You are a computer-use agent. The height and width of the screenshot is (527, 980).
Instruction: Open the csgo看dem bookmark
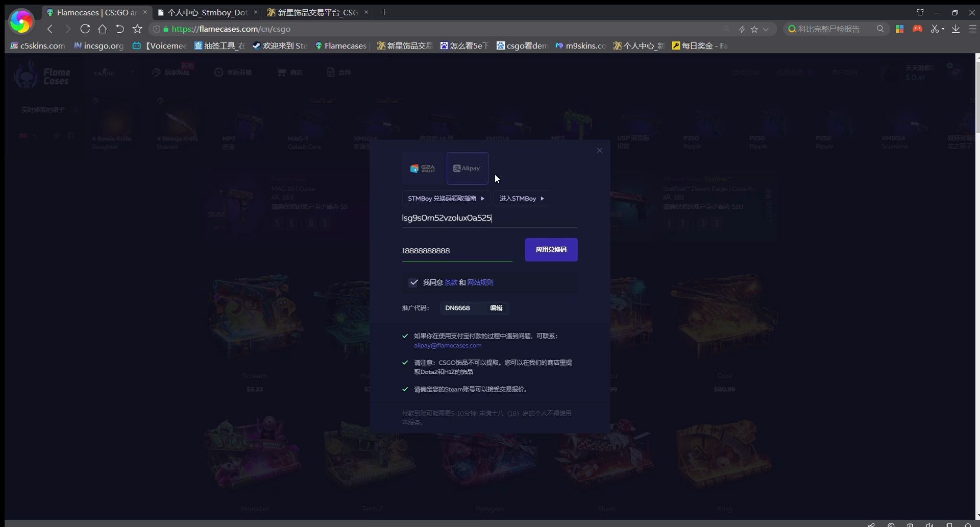[x=523, y=46]
